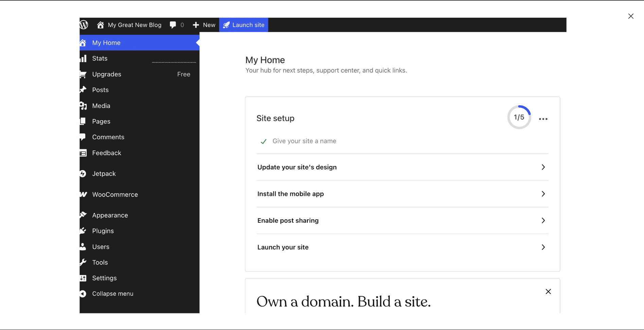Expand the Enable post sharing chevron
The width and height of the screenshot is (644, 330).
pos(543,220)
